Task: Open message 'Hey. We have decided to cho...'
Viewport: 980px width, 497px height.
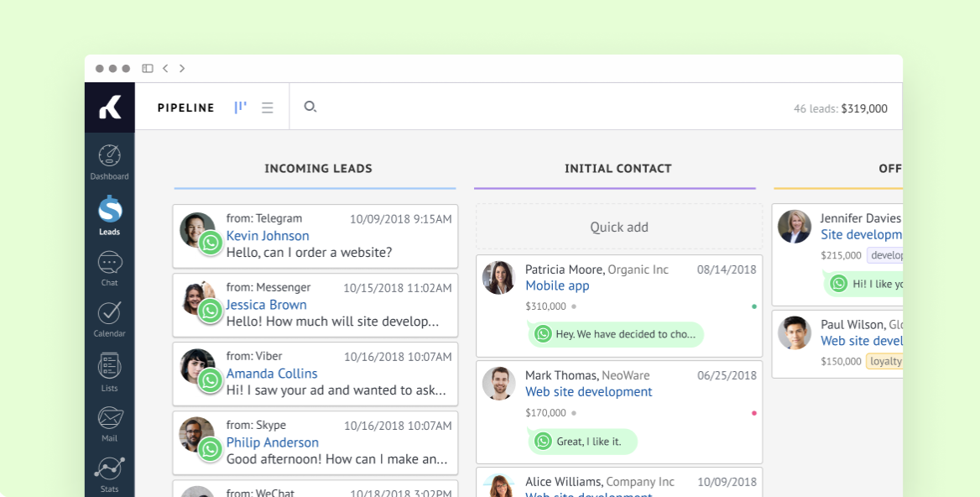Action: 616,334
